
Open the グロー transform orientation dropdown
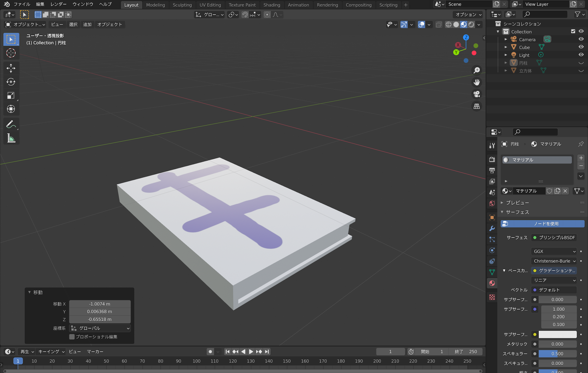coord(210,14)
